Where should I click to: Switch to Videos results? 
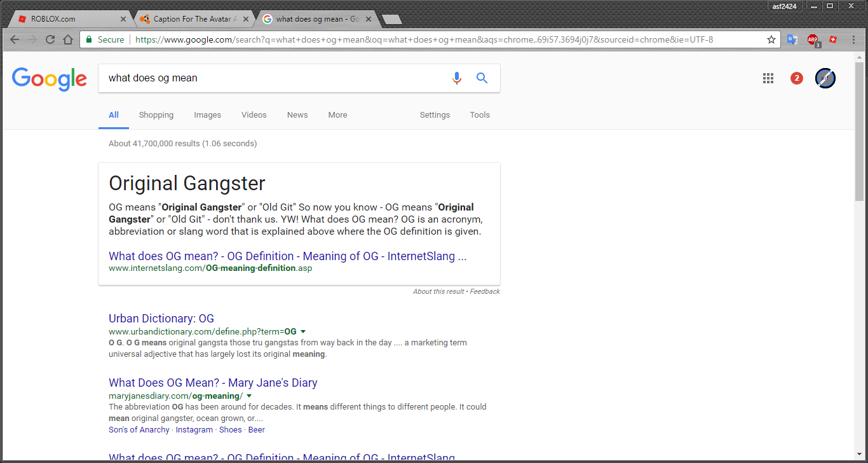point(254,115)
